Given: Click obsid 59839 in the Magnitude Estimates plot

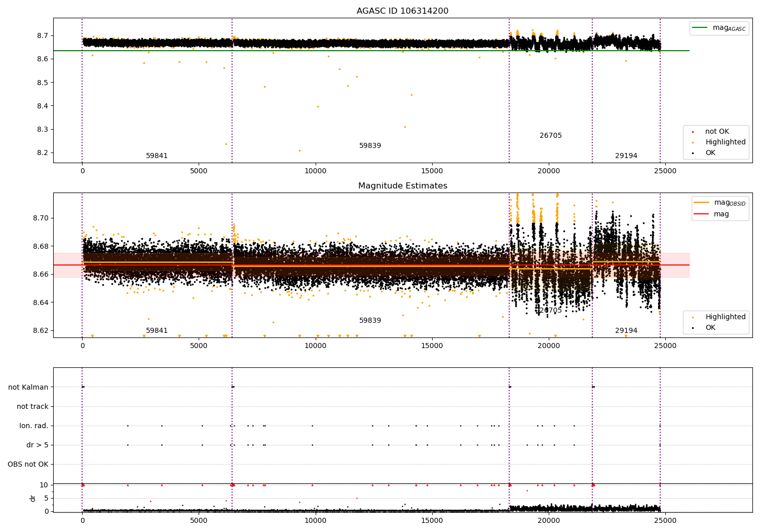Looking at the screenshot, I should [370, 321].
